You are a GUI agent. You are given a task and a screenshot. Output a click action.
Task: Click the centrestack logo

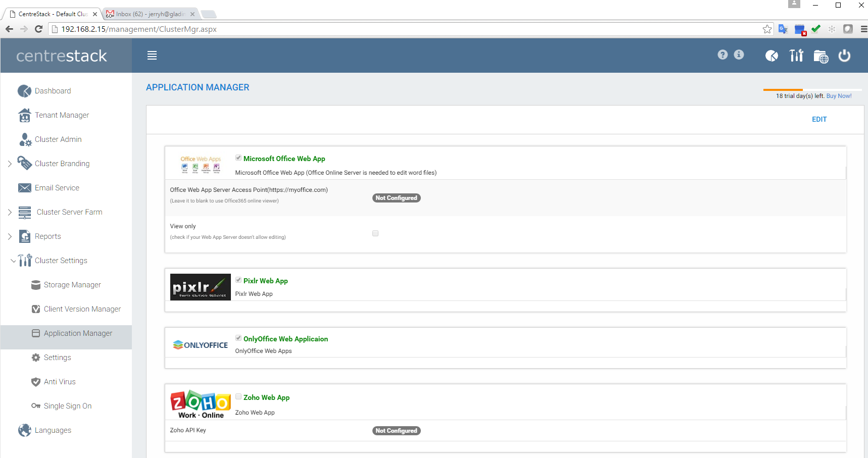click(62, 56)
